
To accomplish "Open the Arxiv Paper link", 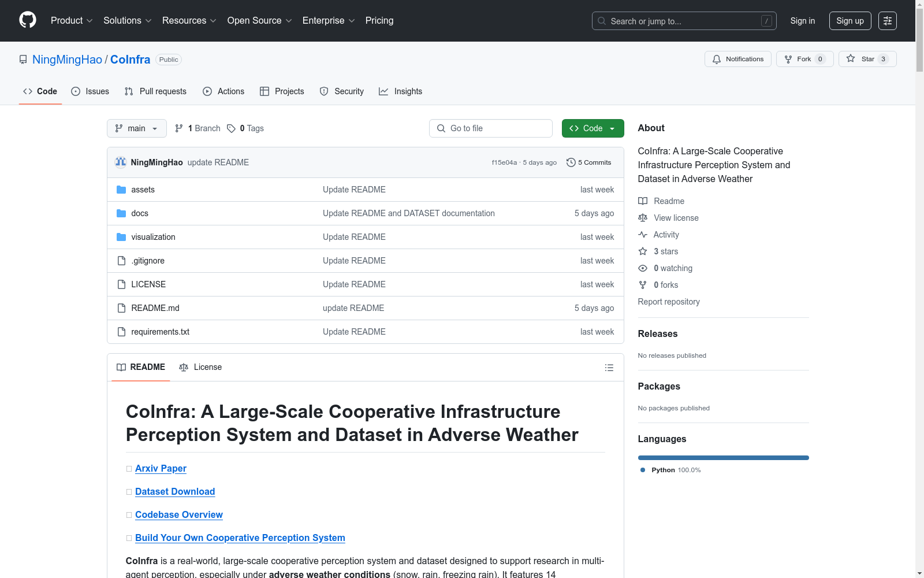I will 161,468.
